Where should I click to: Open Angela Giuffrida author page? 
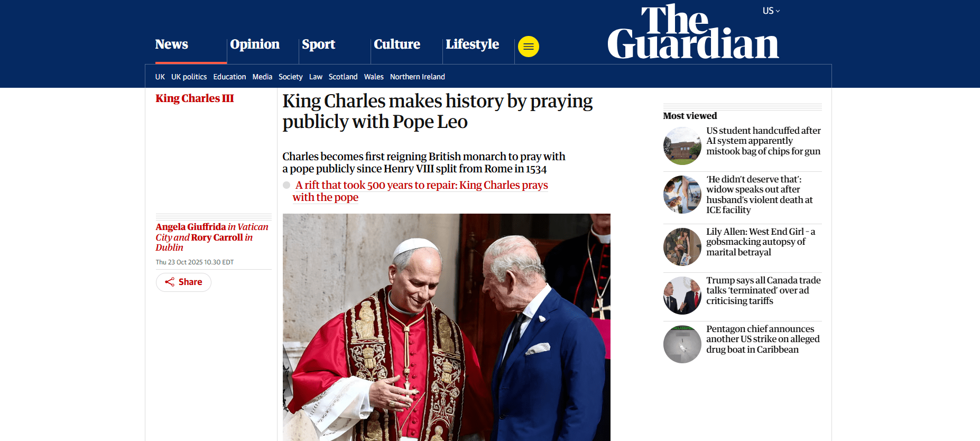pos(191,227)
